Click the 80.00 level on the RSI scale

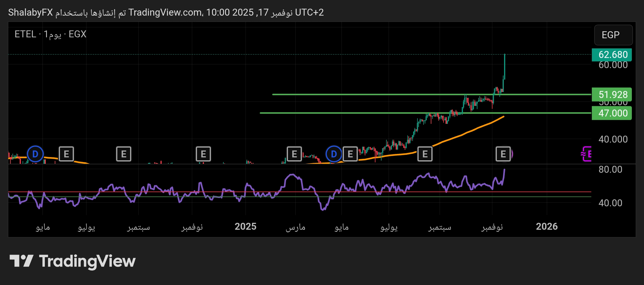(x=610, y=170)
